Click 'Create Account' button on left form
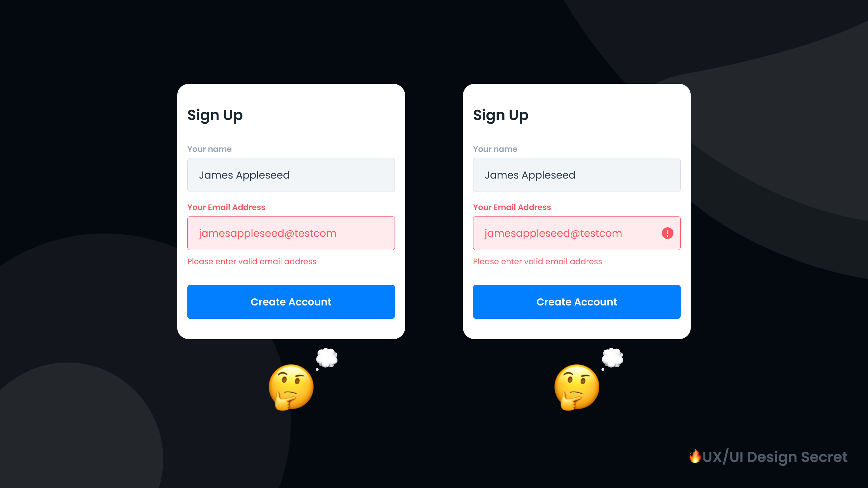 [x=291, y=301]
